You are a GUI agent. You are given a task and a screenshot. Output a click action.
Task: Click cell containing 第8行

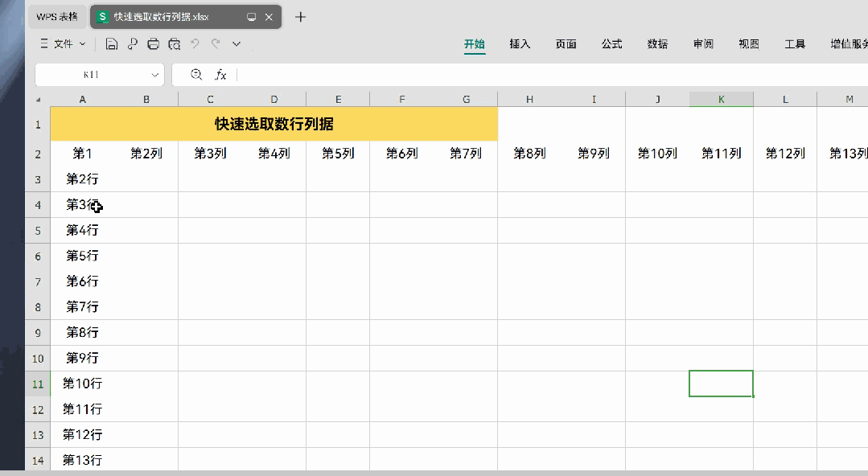click(x=83, y=332)
